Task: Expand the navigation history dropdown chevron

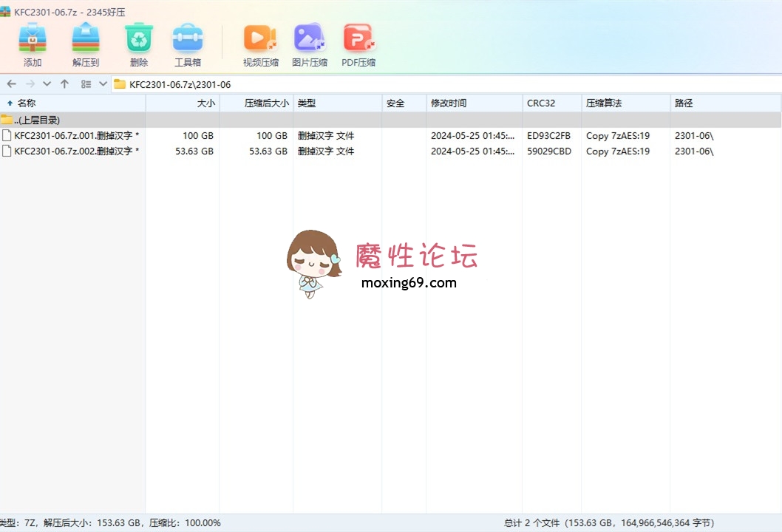Action: [x=47, y=83]
